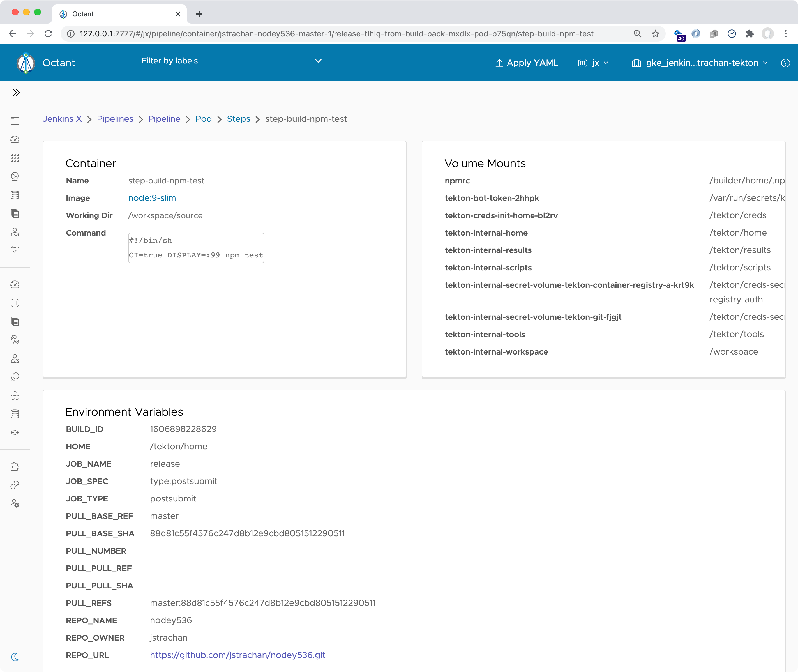798x672 pixels.
Task: Open the bracketed namespace icon in sidebar
Action: coord(15,303)
